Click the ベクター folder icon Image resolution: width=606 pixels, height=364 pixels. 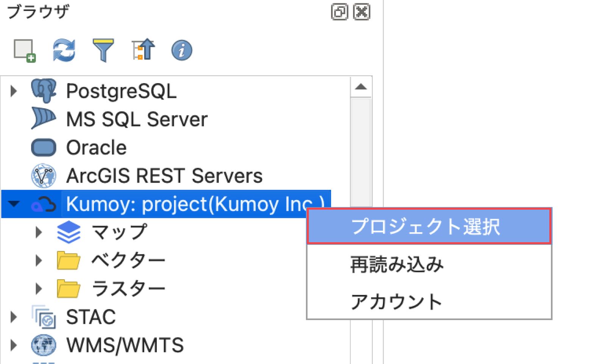coord(69,260)
